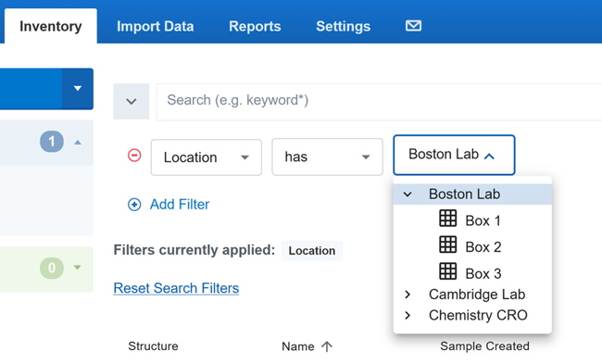Image resolution: width=602 pixels, height=364 pixels.
Task: Click the Structure column header
Action: click(x=153, y=346)
